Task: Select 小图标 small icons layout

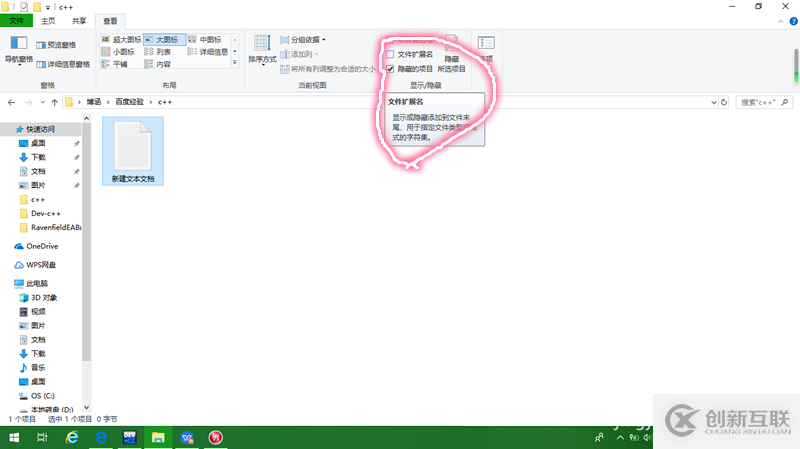Action: coord(118,52)
